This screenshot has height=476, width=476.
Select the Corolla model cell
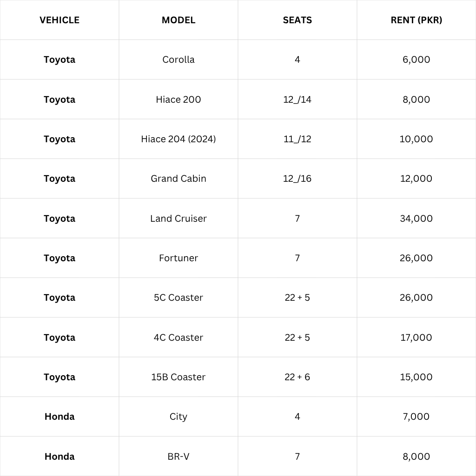click(x=178, y=59)
